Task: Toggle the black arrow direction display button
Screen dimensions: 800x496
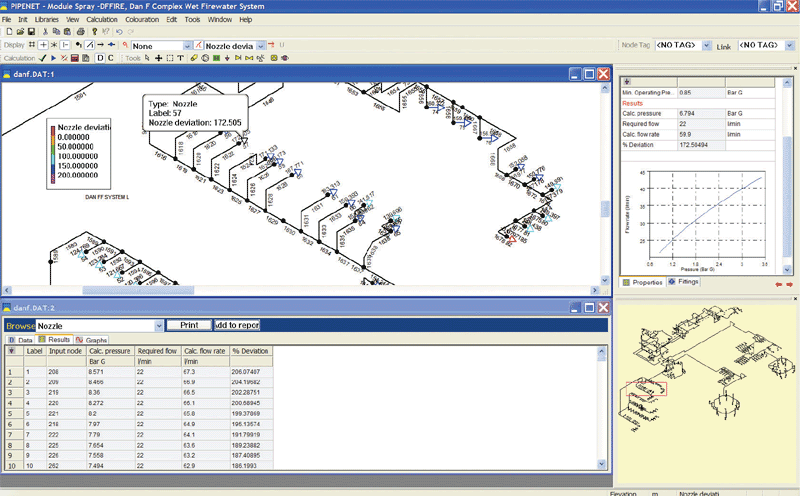Action: tap(101, 45)
